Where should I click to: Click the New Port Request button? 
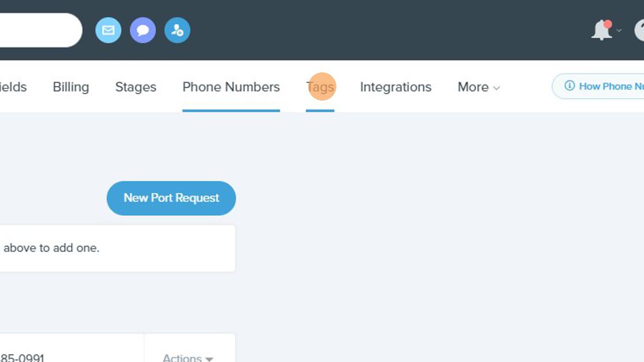(171, 198)
